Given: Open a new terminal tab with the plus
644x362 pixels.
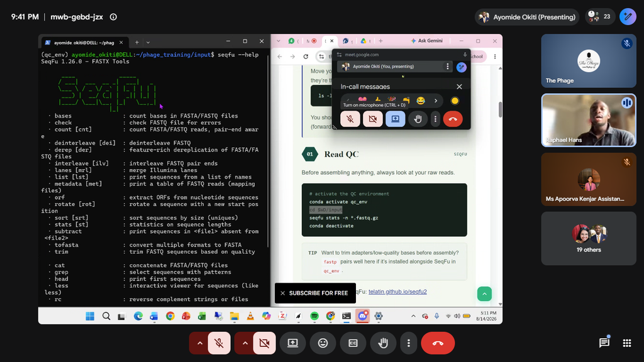Looking at the screenshot, I should tap(136, 42).
